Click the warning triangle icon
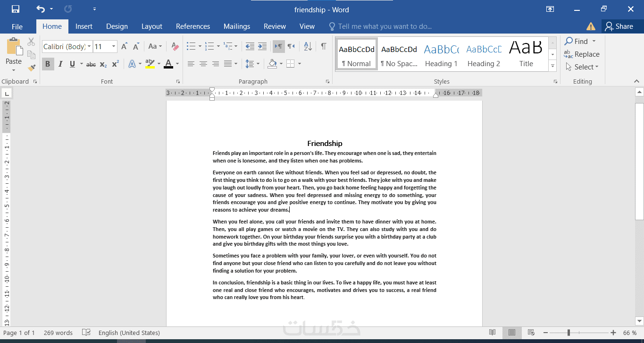 [591, 26]
